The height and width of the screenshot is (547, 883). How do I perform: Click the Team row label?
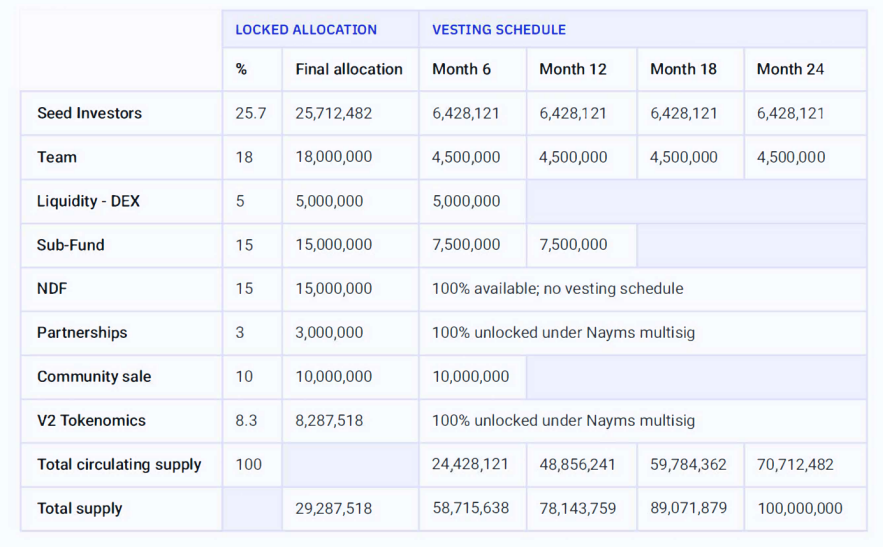pyautogui.click(x=57, y=157)
